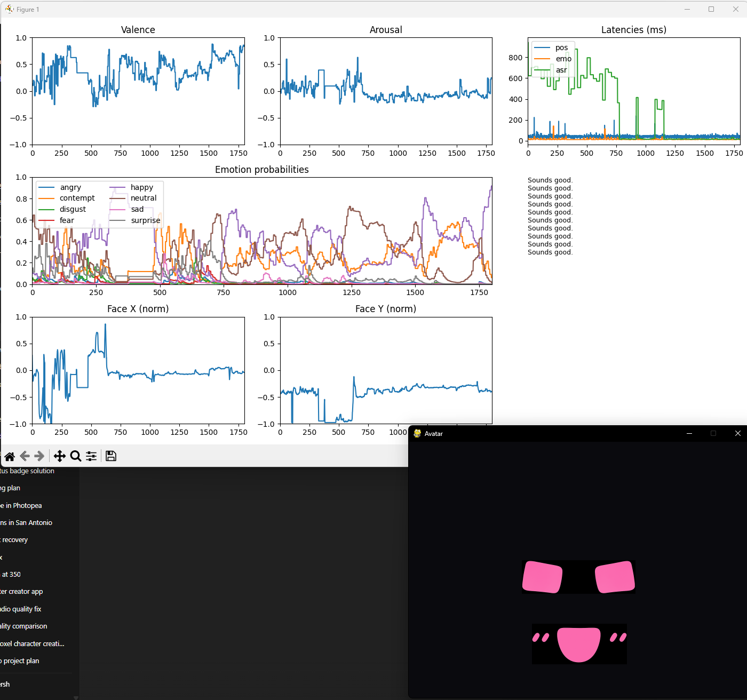This screenshot has height=700, width=747.
Task: Close the Avatar window
Action: (737, 434)
